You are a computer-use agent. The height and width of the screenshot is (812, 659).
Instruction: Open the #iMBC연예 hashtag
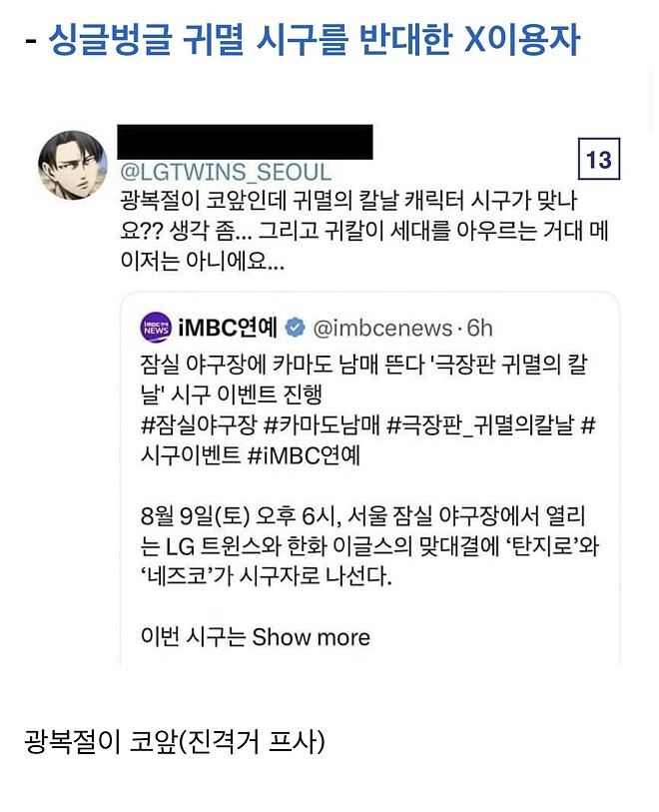click(299, 455)
